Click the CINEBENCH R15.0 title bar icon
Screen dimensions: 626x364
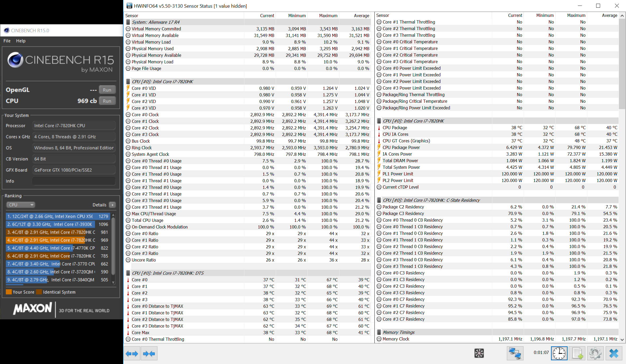(7, 30)
